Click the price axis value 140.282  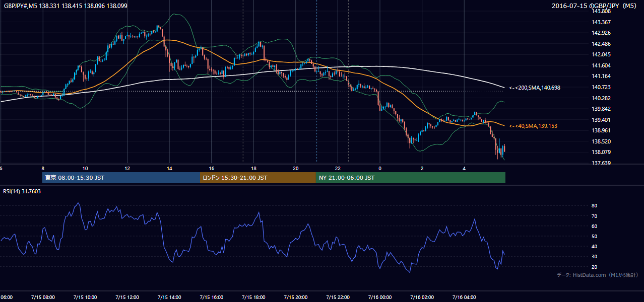point(601,98)
